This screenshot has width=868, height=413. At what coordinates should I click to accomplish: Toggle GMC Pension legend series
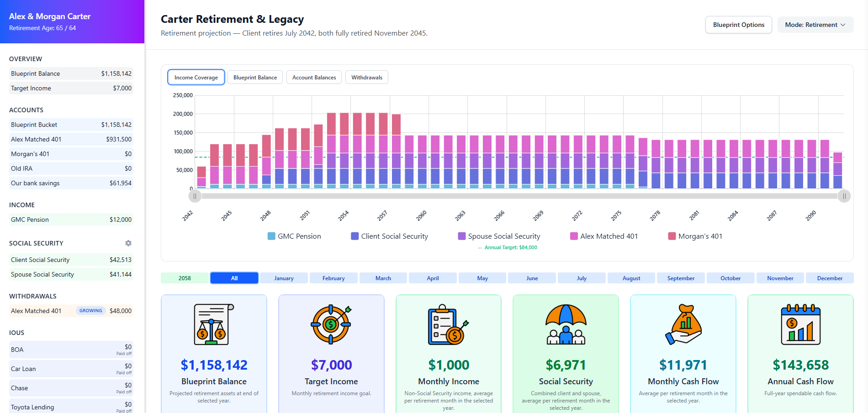(x=294, y=236)
